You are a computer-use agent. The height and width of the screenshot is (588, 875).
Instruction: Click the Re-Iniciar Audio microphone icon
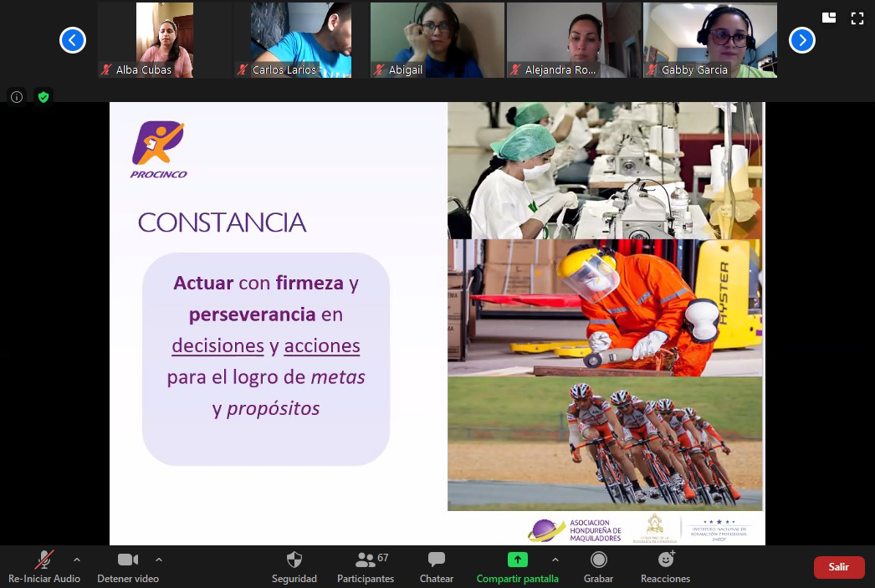pyautogui.click(x=44, y=560)
